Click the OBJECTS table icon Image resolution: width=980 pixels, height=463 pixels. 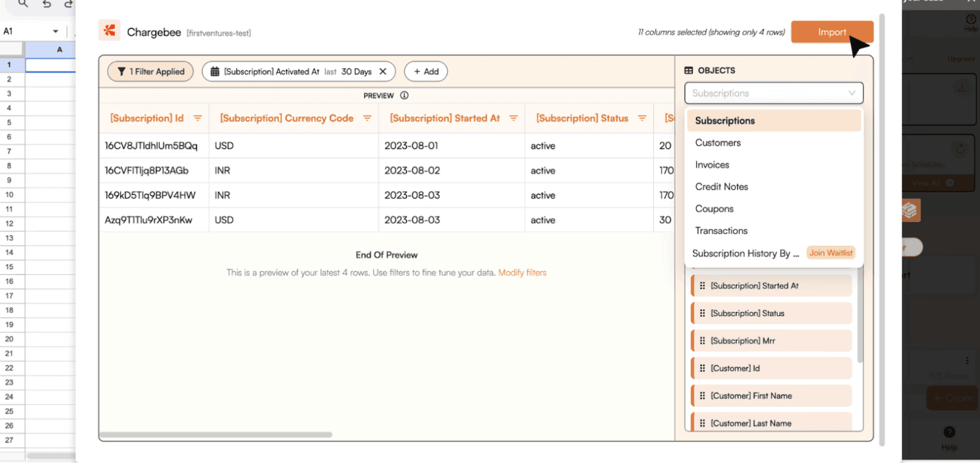tap(689, 70)
